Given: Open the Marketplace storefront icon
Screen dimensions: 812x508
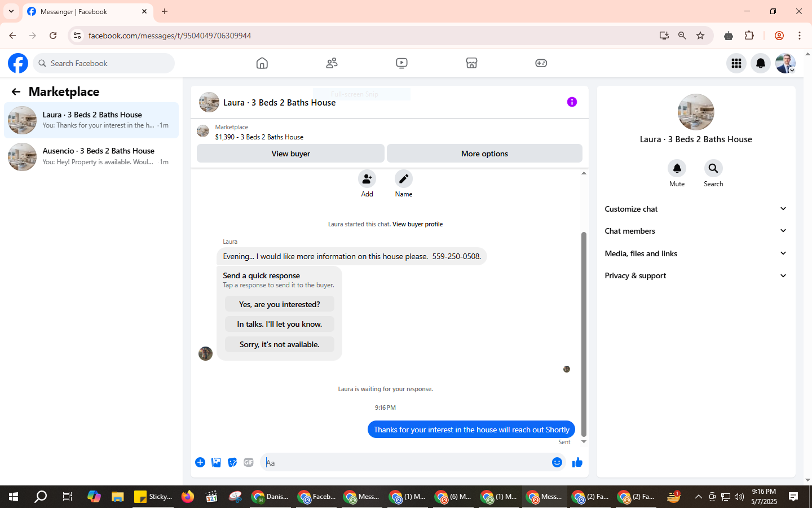Looking at the screenshot, I should tap(471, 63).
